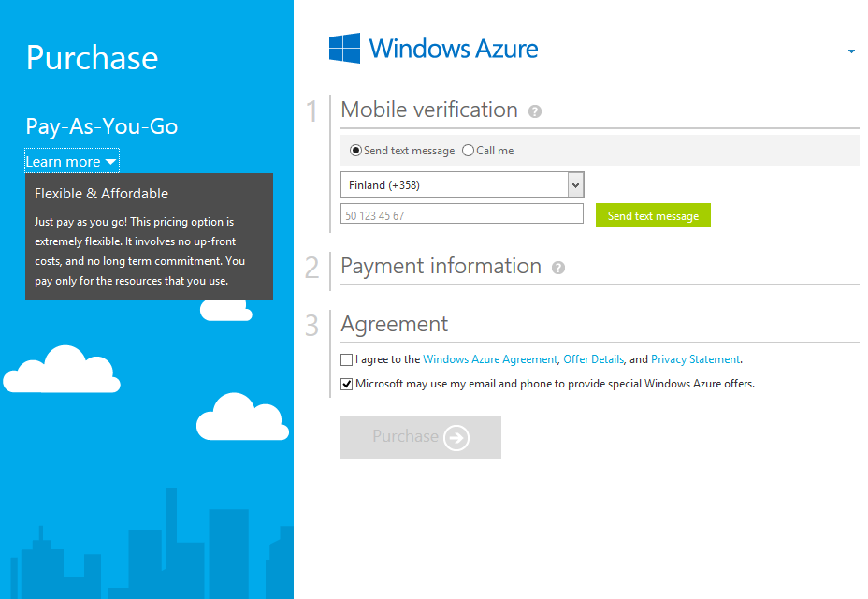The height and width of the screenshot is (599, 868).
Task: Open the Offer Details link
Action: click(593, 359)
